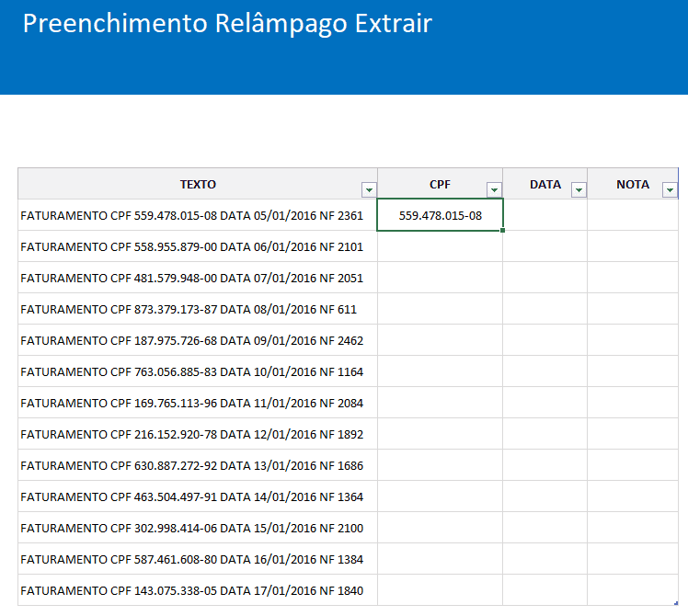Click empty CPF cell for row 481.579.948-00
Viewport: 688px width, 616px height.
pos(440,278)
